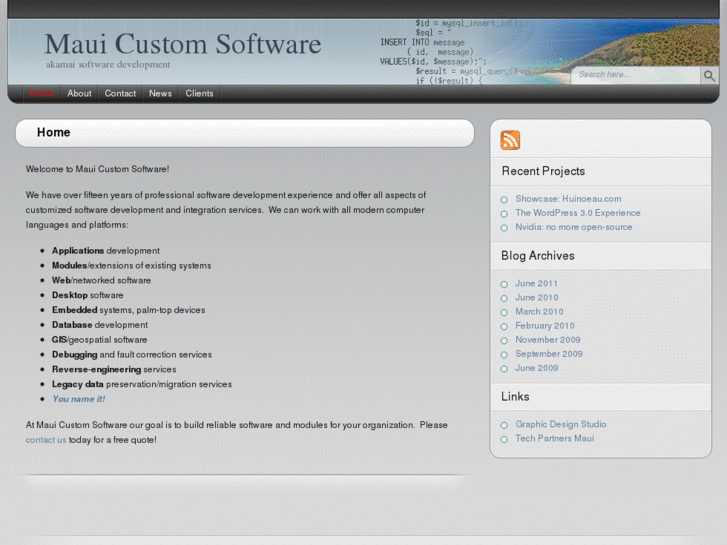Visit the Tech Partners Maui link
The width and height of the screenshot is (727, 545).
(x=554, y=439)
